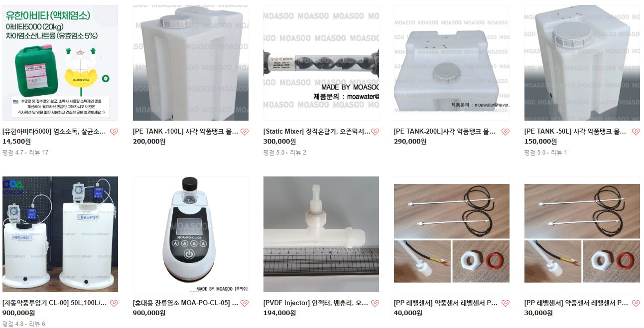
Task: Favorite the 30,000원 PP 레벨센서 item
Action: [636, 303]
